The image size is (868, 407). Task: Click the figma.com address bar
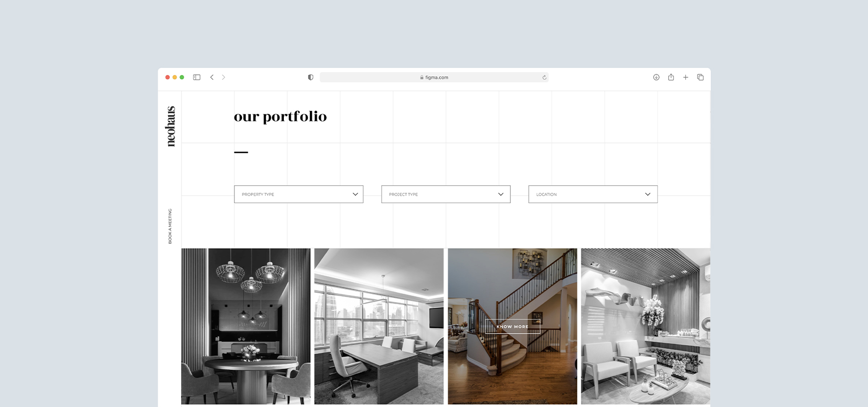pyautogui.click(x=434, y=77)
